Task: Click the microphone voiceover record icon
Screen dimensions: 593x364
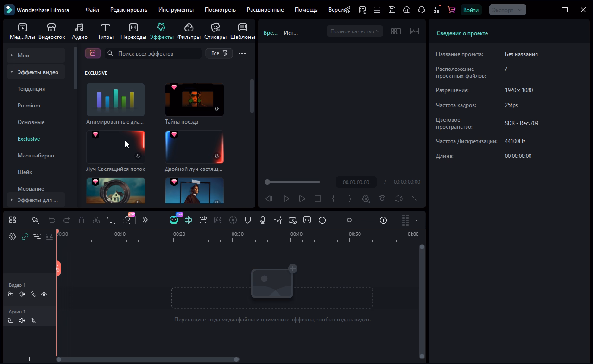Action: coord(263,220)
